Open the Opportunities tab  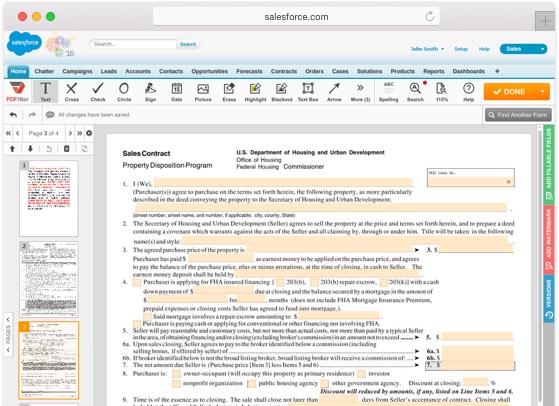[209, 71]
